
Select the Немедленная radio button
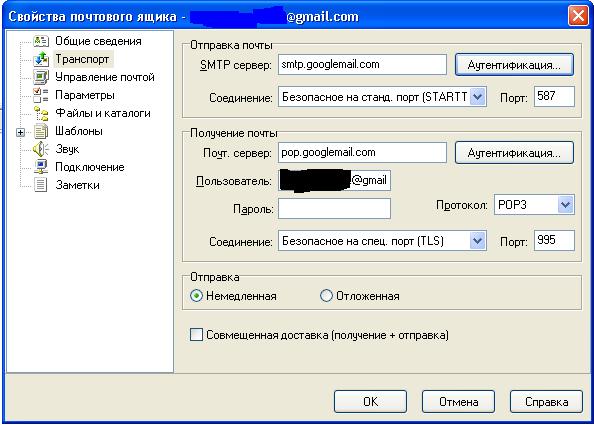click(196, 295)
